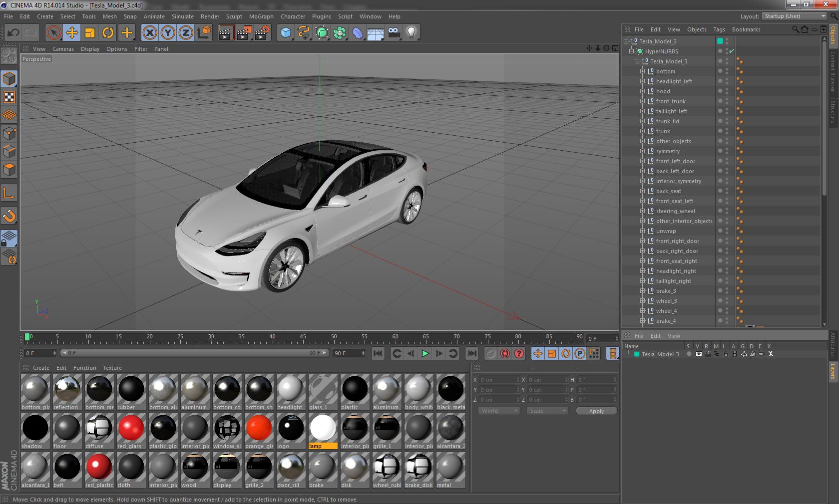The image size is (839, 504).
Task: Switch to Model mode icon
Action: pyautogui.click(x=9, y=79)
